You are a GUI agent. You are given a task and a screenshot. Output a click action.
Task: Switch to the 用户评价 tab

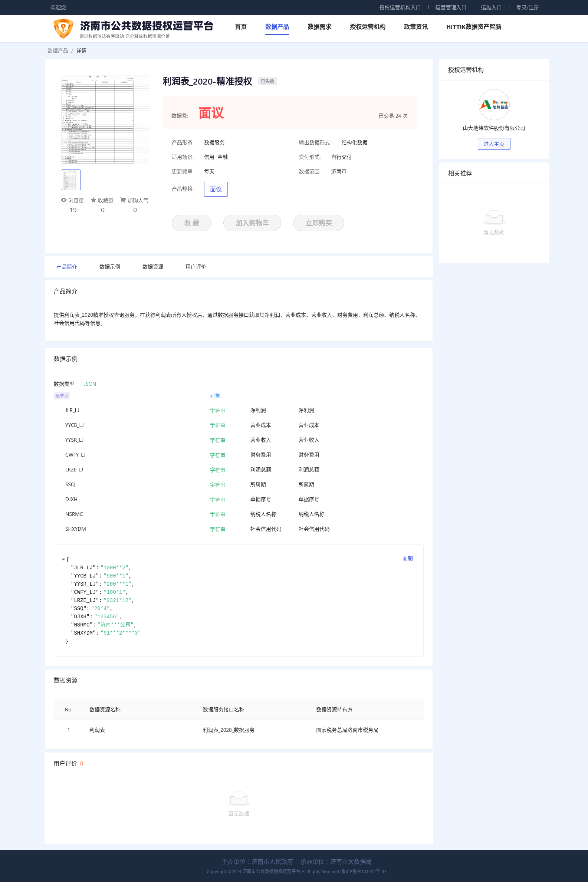[x=196, y=267]
